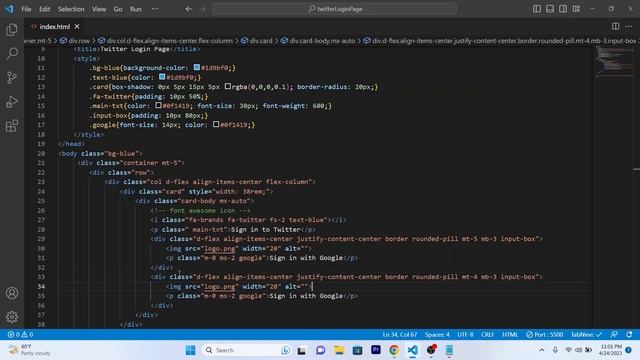Open the Edit menu

[44, 9]
